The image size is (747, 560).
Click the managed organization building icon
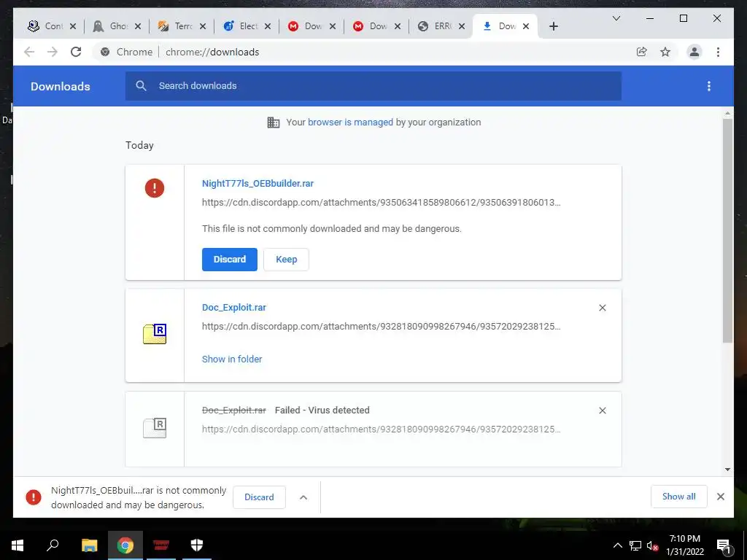[x=274, y=122]
